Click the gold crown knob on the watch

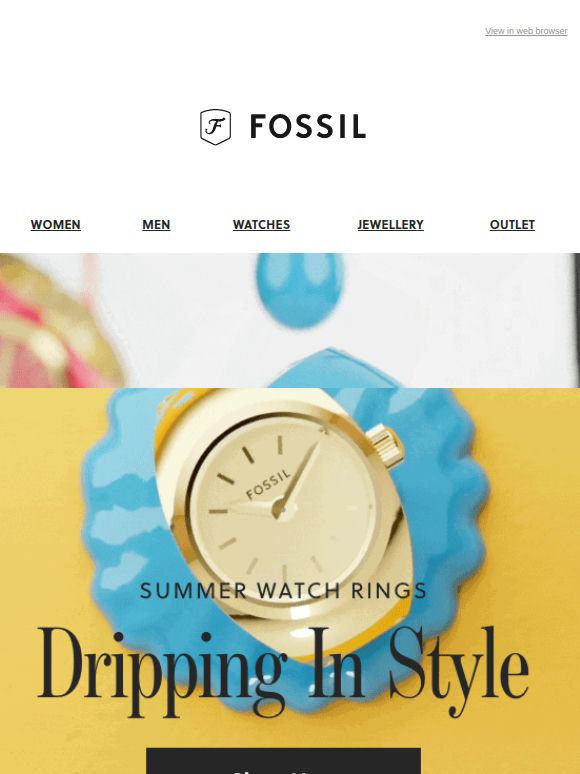pos(386,447)
